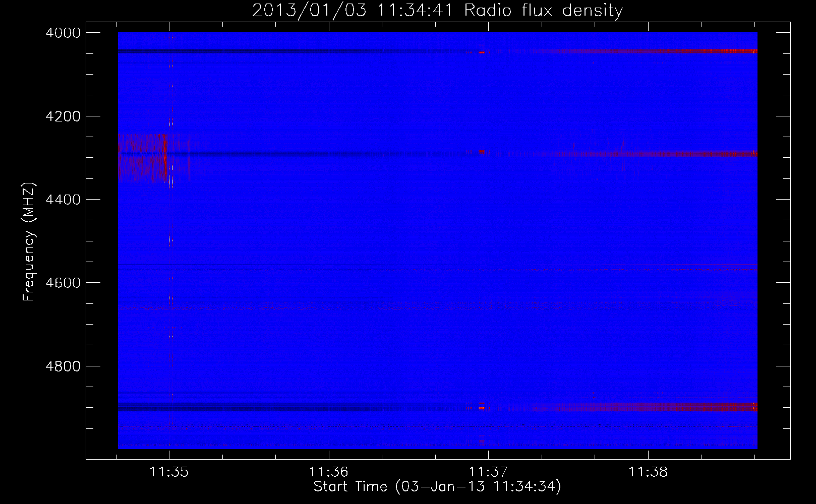Screen dimensions: 816x504
Task: Click the 4000 frequency tick label
Action: tap(63, 33)
